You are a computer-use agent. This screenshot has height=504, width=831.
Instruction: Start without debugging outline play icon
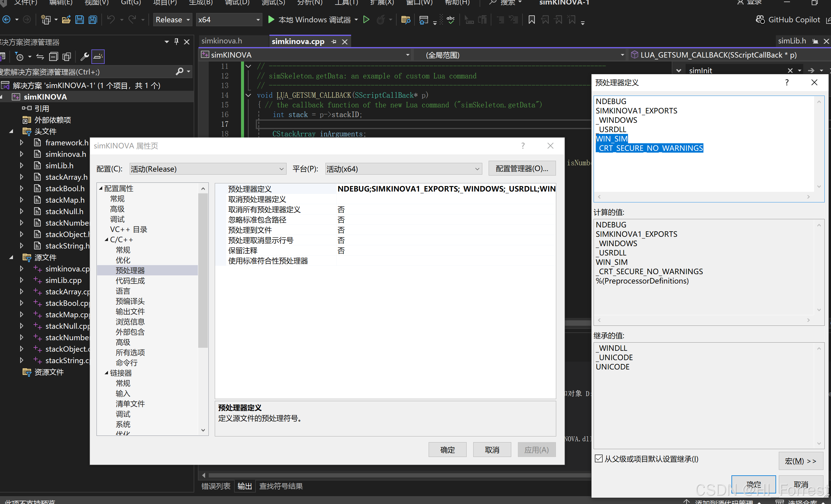[366, 20]
